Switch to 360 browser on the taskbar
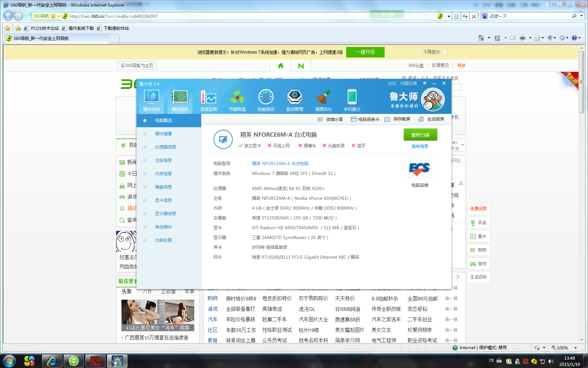The image size is (588, 368). click(74, 361)
